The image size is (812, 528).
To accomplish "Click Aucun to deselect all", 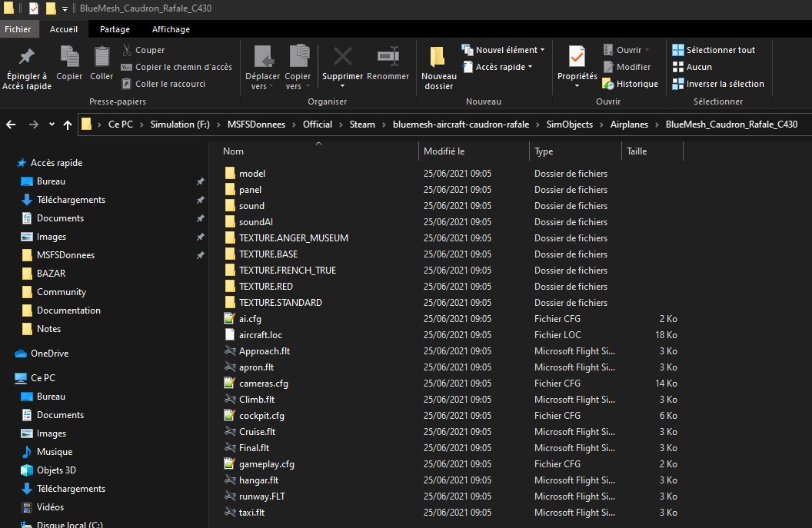I will point(692,67).
